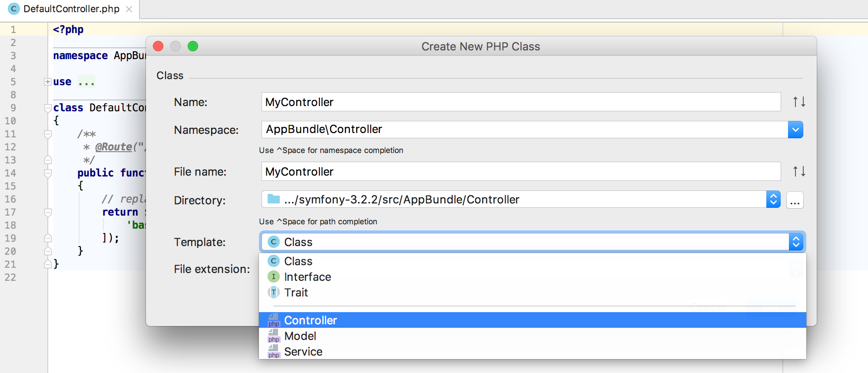Click the class icon on DefaultController.php tab
Screen dimensions: 868x373
tap(14, 9)
